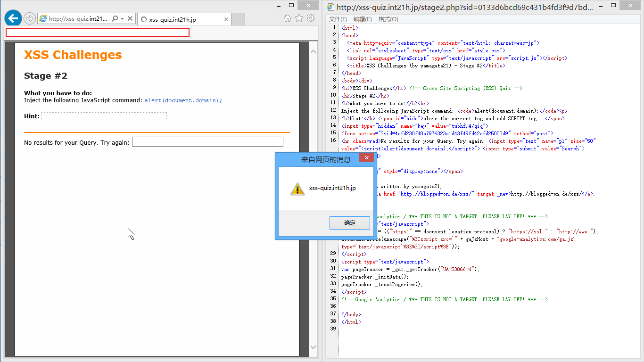Click the XSS Challenges heading
The image size is (644, 362).
73,55
